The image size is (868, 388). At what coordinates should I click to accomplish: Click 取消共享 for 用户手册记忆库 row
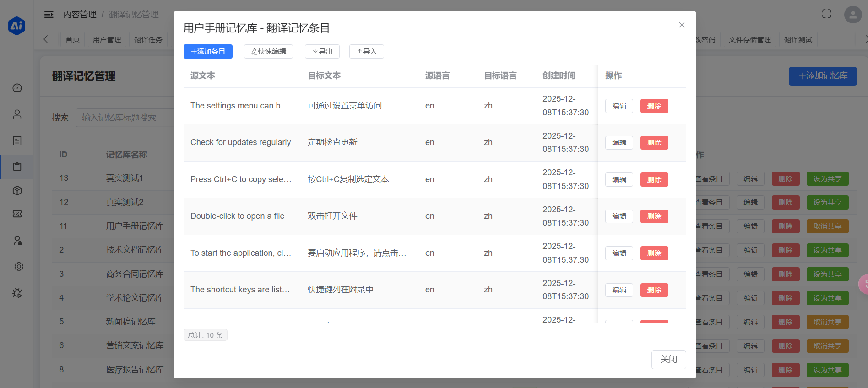click(827, 226)
